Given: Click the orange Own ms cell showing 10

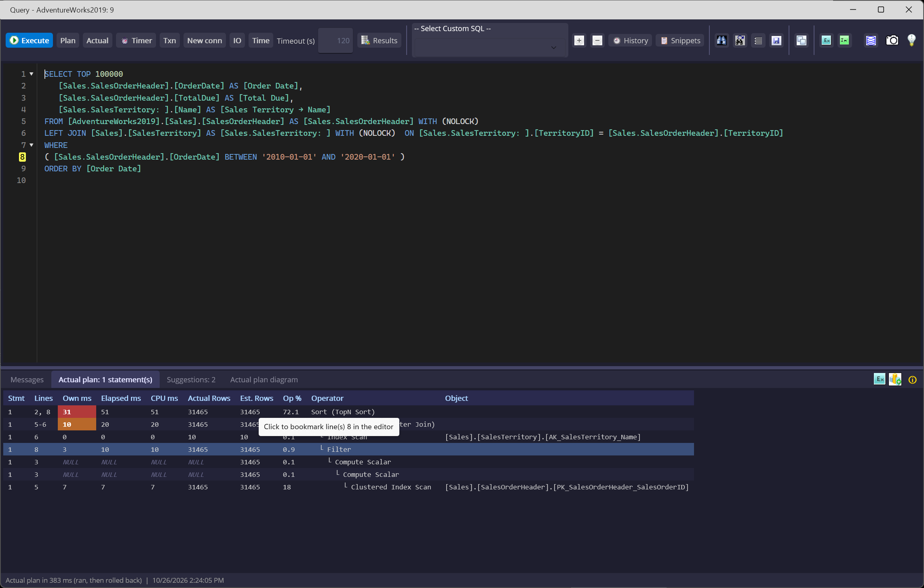Looking at the screenshot, I should (x=77, y=424).
